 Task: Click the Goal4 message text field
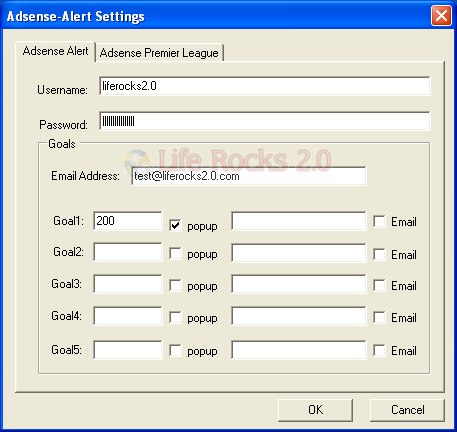tap(299, 316)
